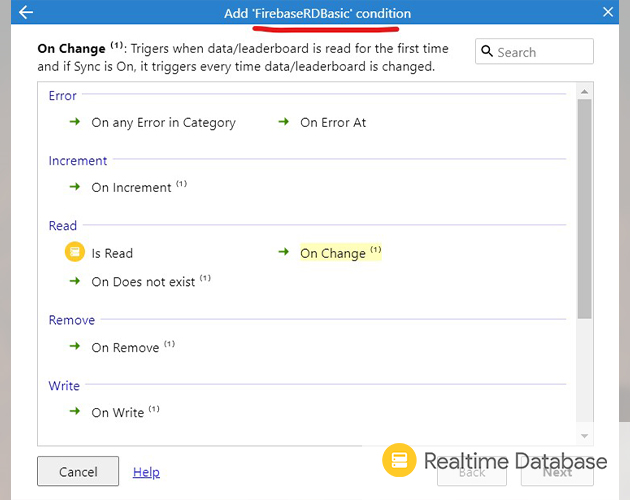Viewport: 630px width, 500px height.
Task: Choose the On Does not exist trigger
Action: coord(143,282)
